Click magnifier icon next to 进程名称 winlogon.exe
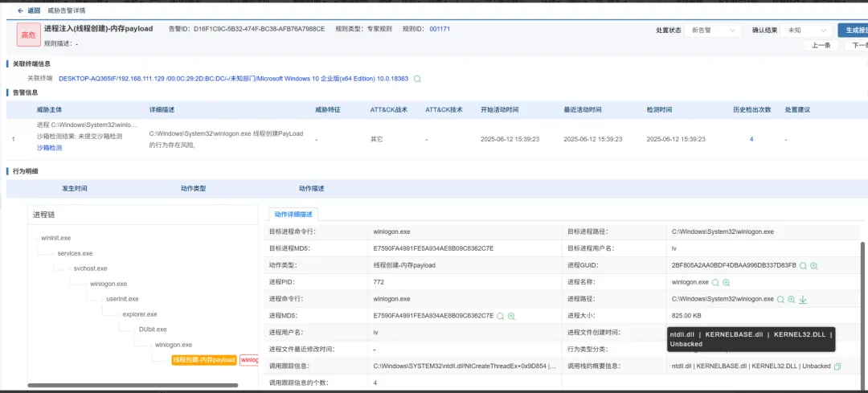The image size is (868, 393). [715, 282]
